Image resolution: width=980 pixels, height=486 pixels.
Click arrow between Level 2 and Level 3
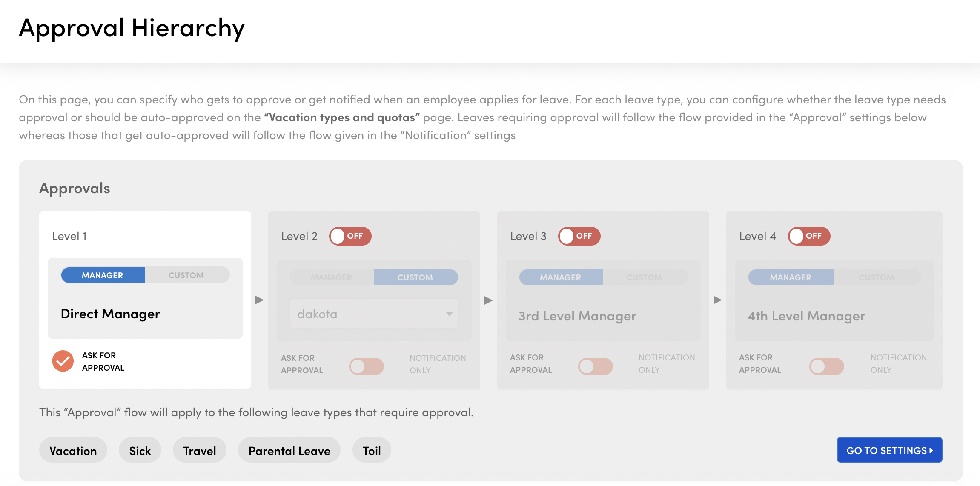(488, 300)
